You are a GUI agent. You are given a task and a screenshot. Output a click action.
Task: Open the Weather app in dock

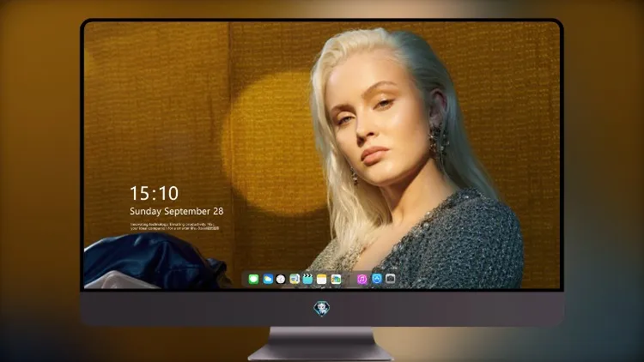[268, 280]
